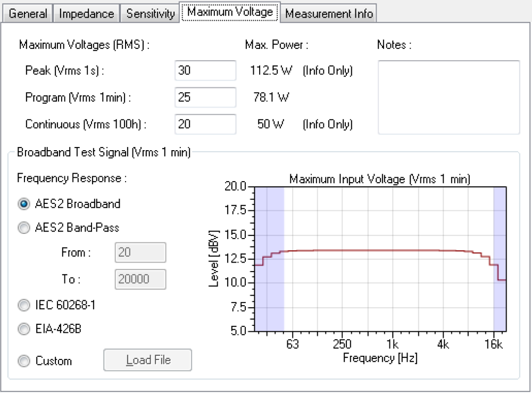
Task: Click the Continuous (Vrms 100h) voltage field
Action: tap(205, 124)
